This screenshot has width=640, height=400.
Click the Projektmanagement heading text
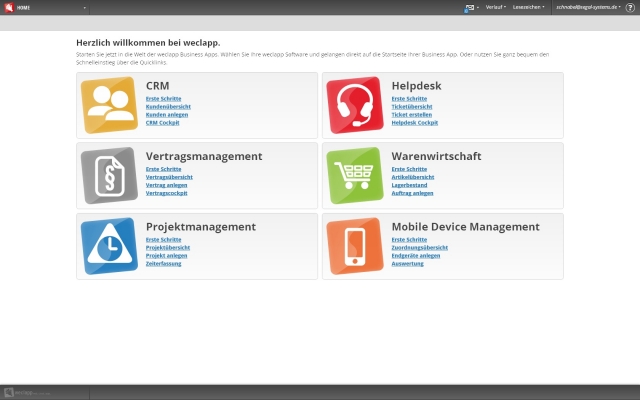click(x=201, y=227)
